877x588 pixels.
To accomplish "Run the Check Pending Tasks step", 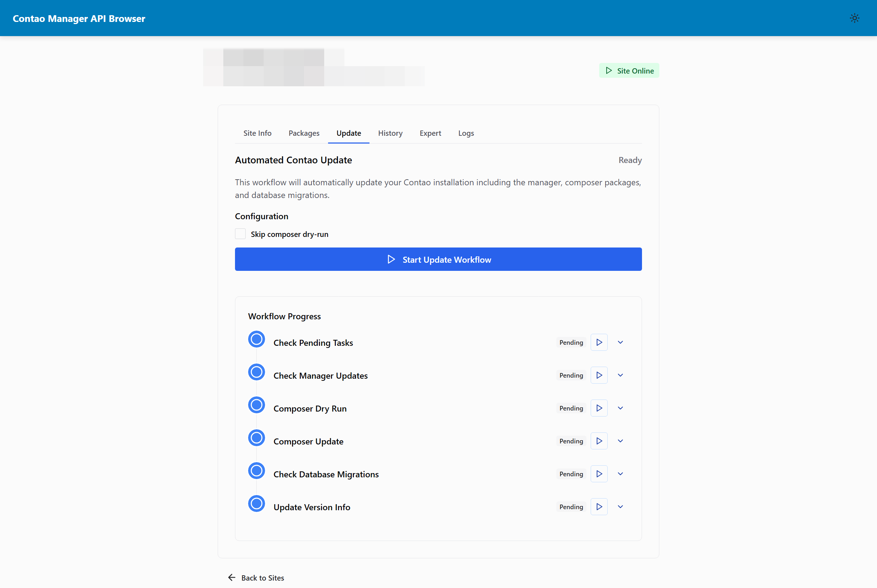I will tap(599, 342).
